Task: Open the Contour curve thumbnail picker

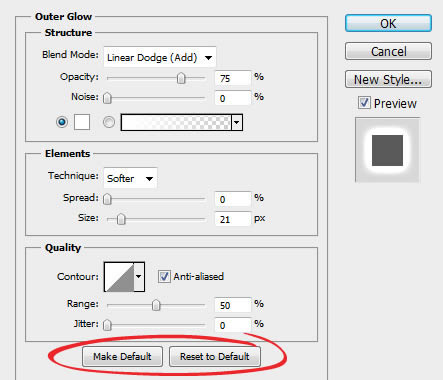Action: click(119, 277)
